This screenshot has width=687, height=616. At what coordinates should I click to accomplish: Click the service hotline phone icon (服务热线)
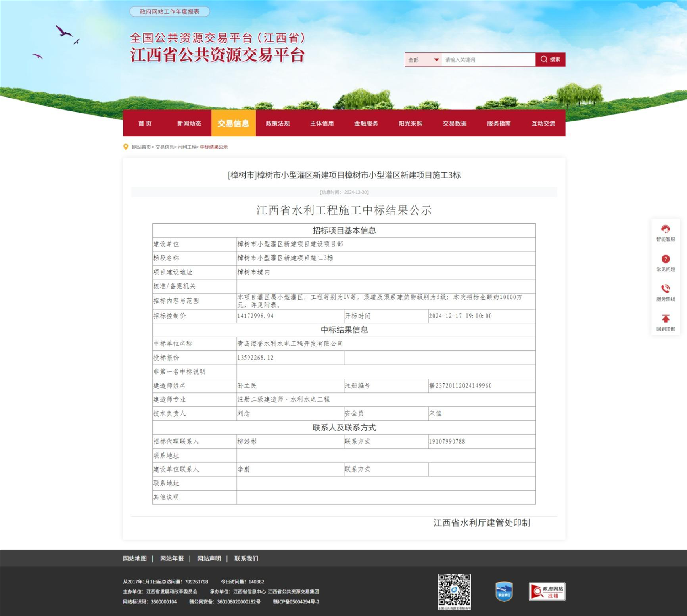(665, 289)
